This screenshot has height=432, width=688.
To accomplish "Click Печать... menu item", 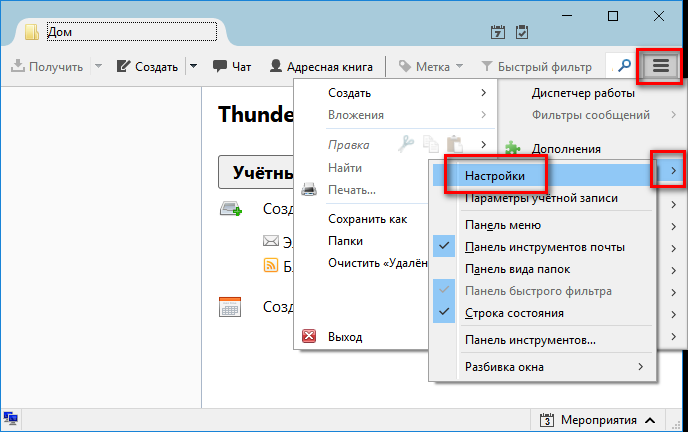I will [x=352, y=190].
